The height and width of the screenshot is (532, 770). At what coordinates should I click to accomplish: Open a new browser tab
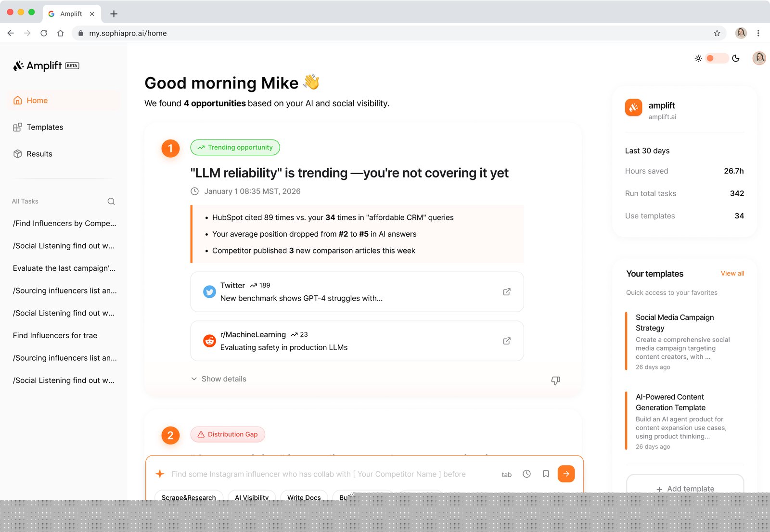(x=114, y=14)
